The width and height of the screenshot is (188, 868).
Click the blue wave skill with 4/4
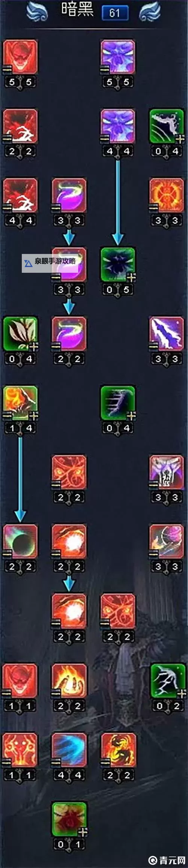click(69, 750)
